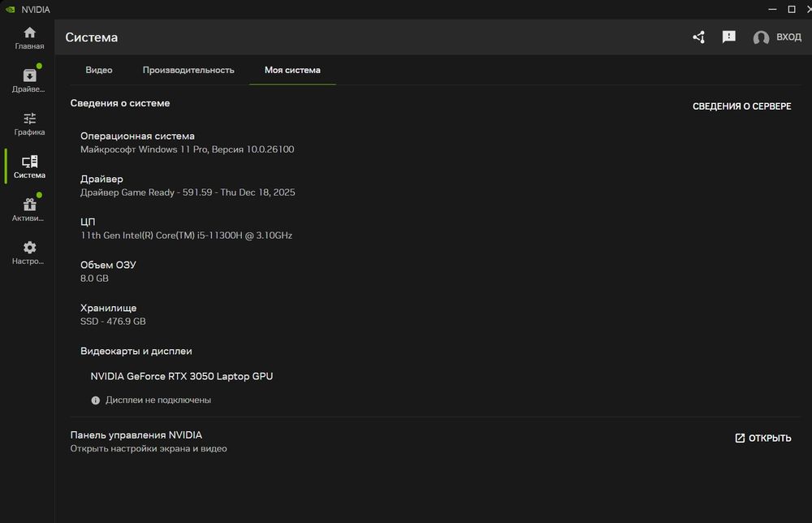Minimize the NVIDIA app window

[x=772, y=9]
